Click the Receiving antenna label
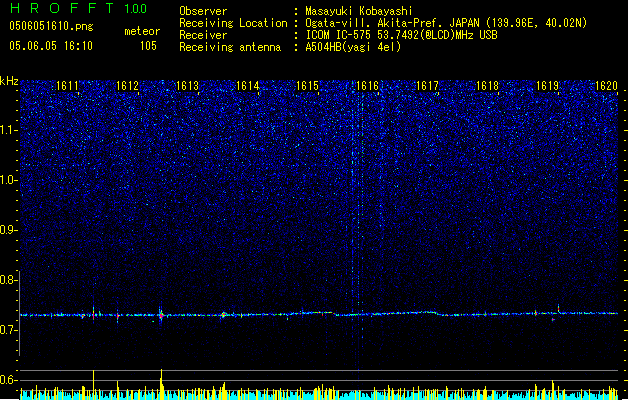This screenshot has width=629, height=400. coord(230,47)
